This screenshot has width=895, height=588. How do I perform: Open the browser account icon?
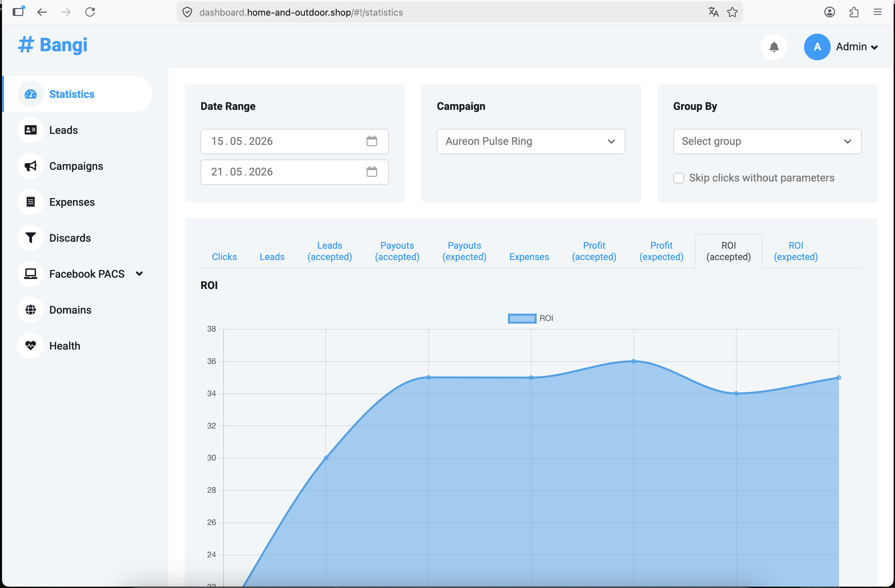[830, 12]
